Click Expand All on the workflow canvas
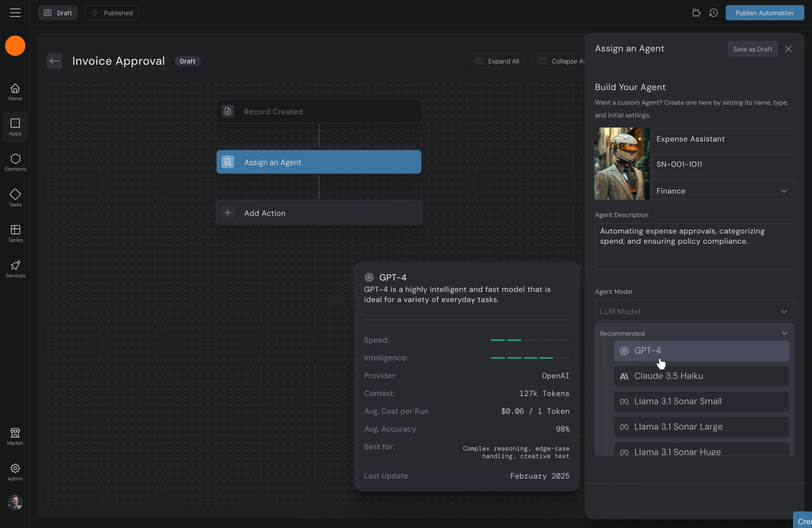 pyautogui.click(x=497, y=61)
